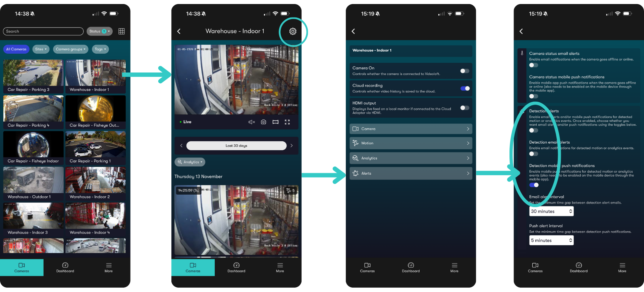Select the All Cameras filter
The width and height of the screenshot is (644, 292).
point(16,49)
